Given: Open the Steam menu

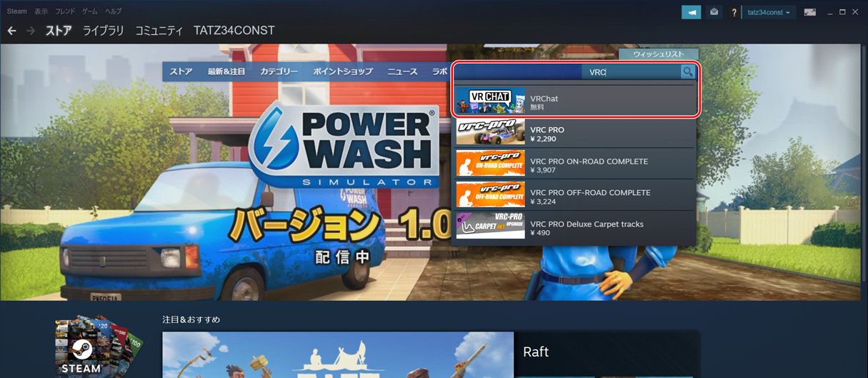Looking at the screenshot, I should [16, 11].
